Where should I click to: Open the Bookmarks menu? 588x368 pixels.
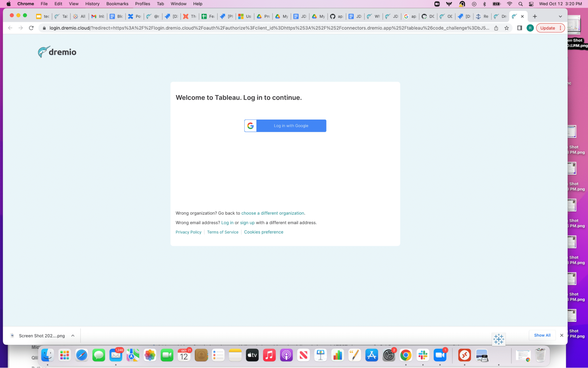point(117,4)
